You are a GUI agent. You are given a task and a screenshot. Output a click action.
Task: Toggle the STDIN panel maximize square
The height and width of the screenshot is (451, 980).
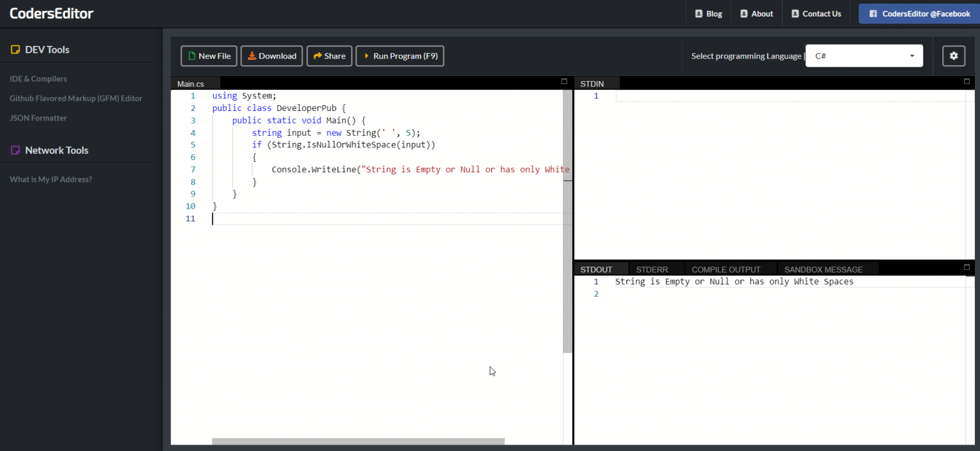[967, 81]
